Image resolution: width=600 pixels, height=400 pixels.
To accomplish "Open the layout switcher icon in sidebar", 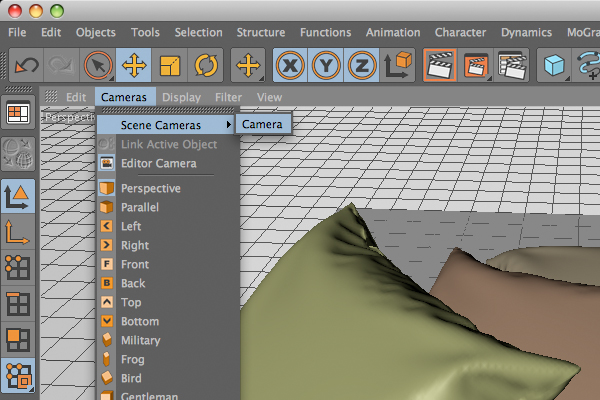I will 18,113.
